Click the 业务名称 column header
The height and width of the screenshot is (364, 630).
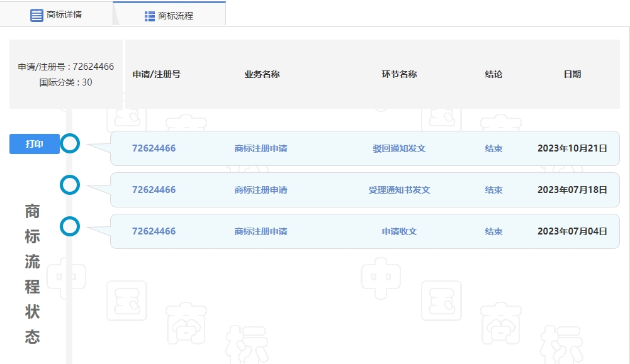coord(262,74)
